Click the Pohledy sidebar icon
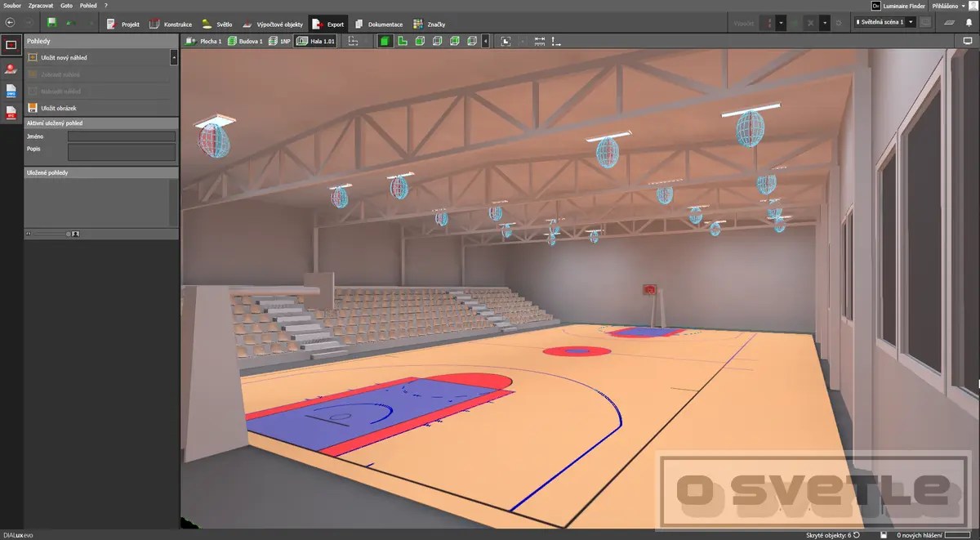980x540 pixels. [11, 45]
